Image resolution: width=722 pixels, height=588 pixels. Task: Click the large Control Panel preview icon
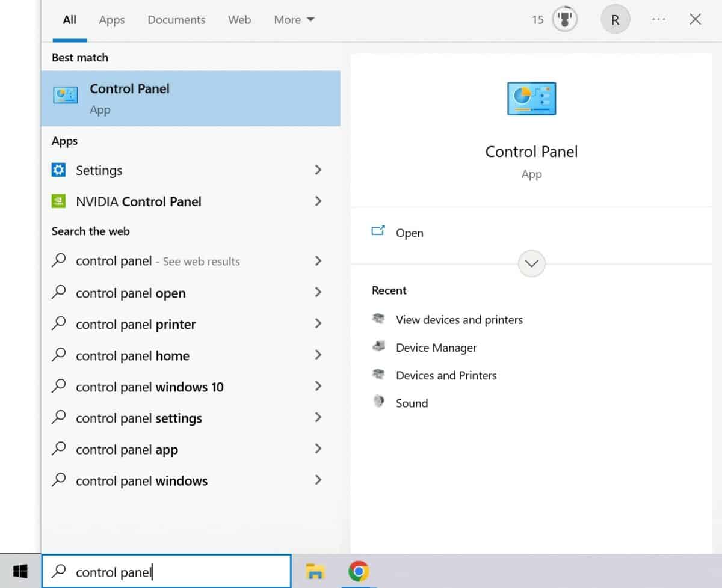click(531, 99)
